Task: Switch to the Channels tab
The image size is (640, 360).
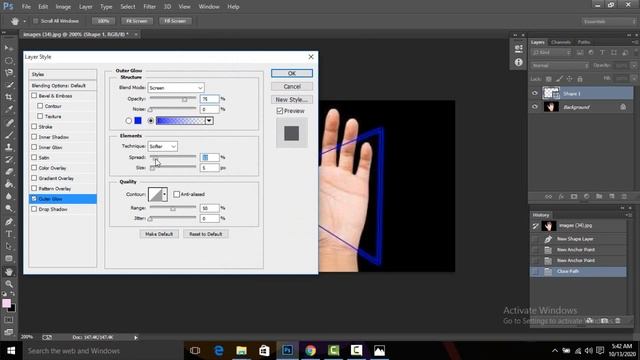Action: click(x=560, y=42)
